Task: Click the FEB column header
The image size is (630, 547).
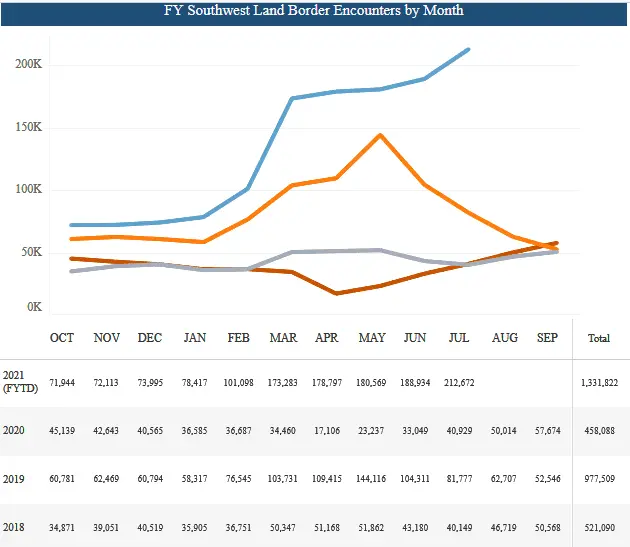Action: [239, 338]
